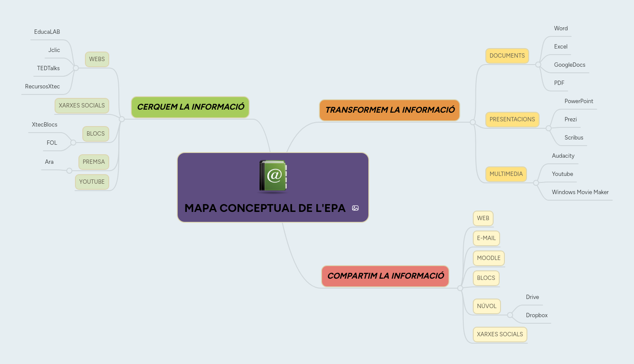
Task: Select the MULTIMEDIA topic node
Action: pyautogui.click(x=506, y=174)
